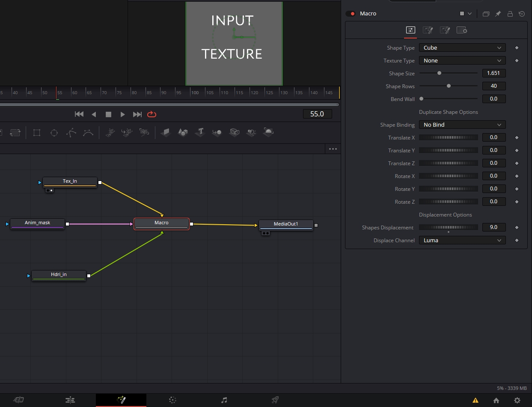532x407 pixels.
Task: Add a Spot Light node
Action: coord(251,132)
